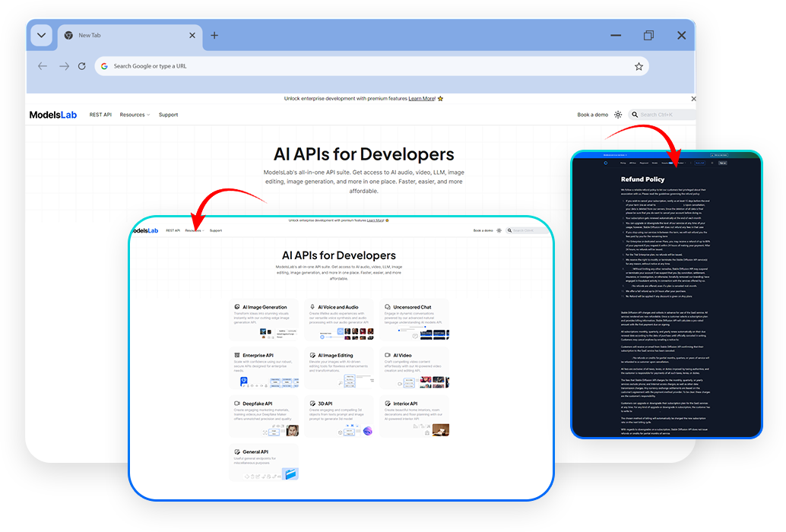Expand the Resources menu in the browser window
Viewport: 786px width, 532px height.
click(x=135, y=115)
